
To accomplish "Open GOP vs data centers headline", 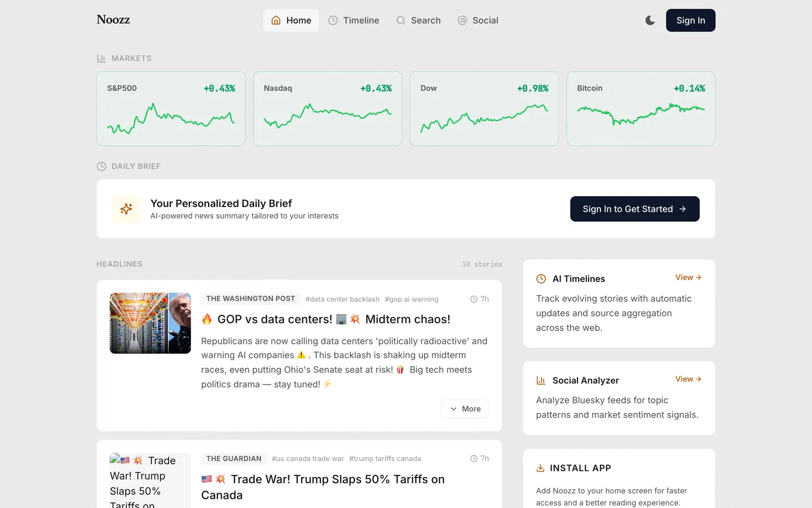I will tap(326, 319).
